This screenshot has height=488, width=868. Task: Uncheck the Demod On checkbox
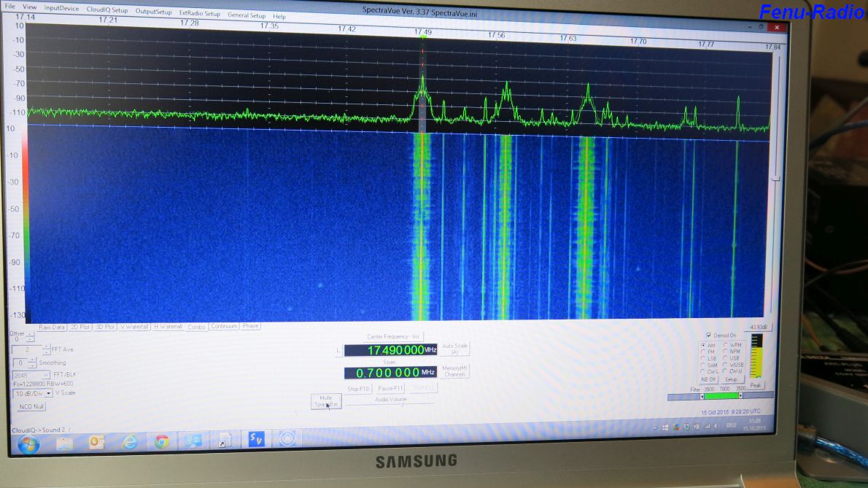coord(709,335)
